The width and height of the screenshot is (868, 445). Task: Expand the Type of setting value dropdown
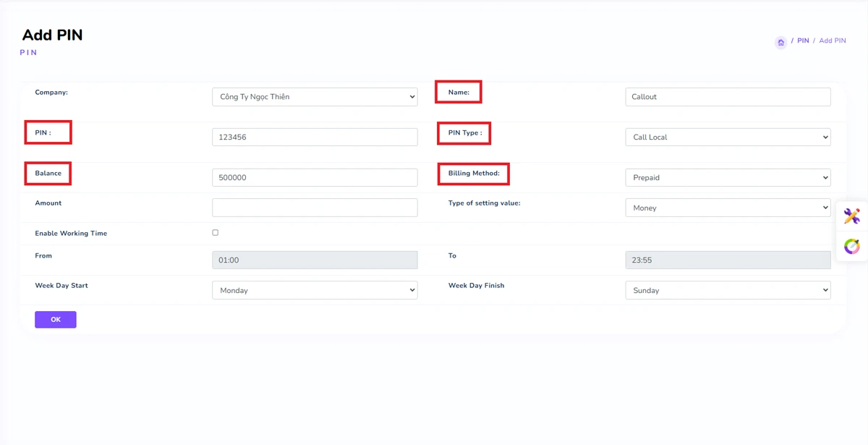click(728, 208)
